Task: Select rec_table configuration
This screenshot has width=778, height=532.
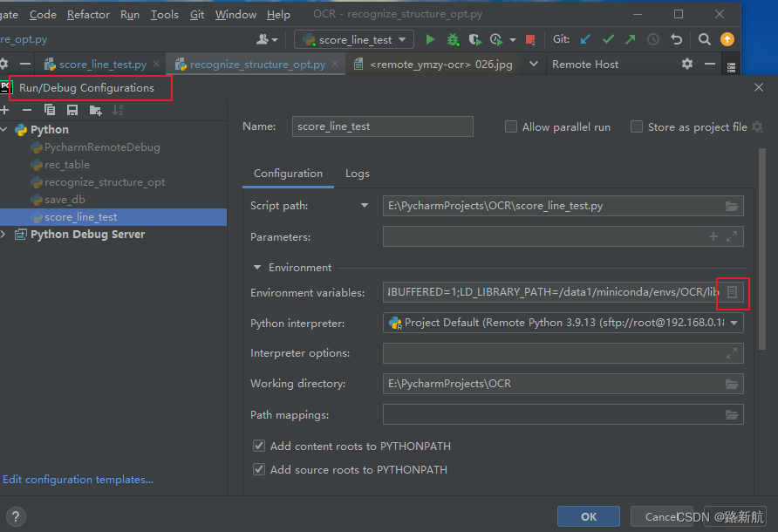Action: (67, 164)
